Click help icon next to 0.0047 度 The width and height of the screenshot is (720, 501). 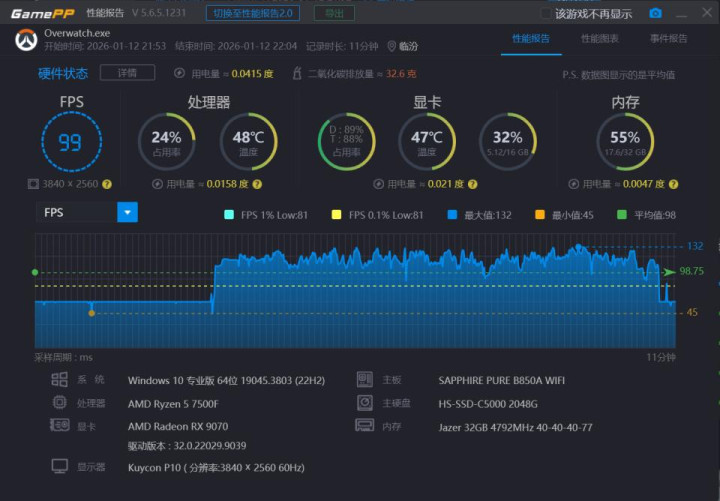[x=673, y=184]
